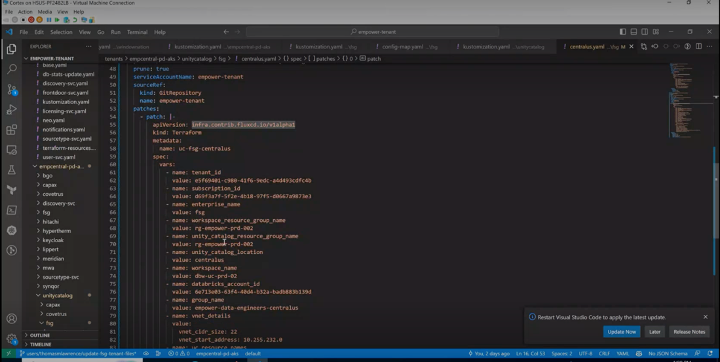720x362 pixels.
Task: Click the VS Code logo icon
Action: point(9,32)
